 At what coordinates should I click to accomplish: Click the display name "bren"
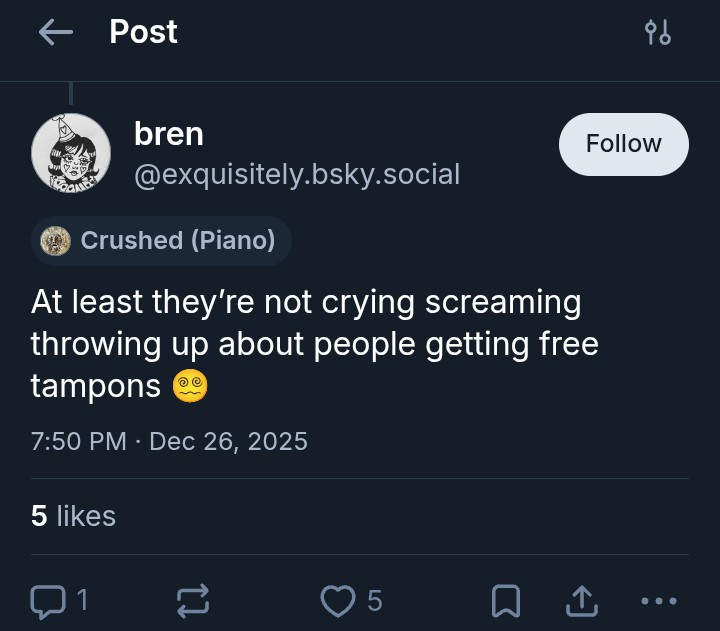tap(168, 133)
